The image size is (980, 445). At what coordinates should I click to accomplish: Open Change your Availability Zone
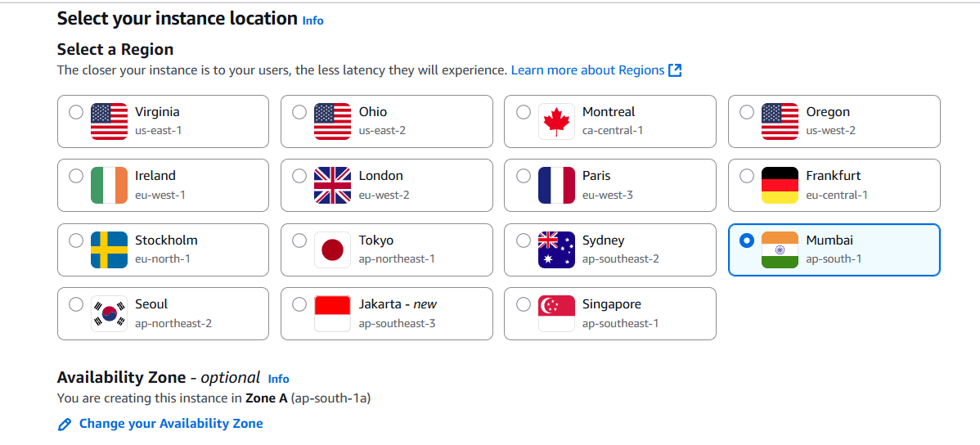[171, 424]
